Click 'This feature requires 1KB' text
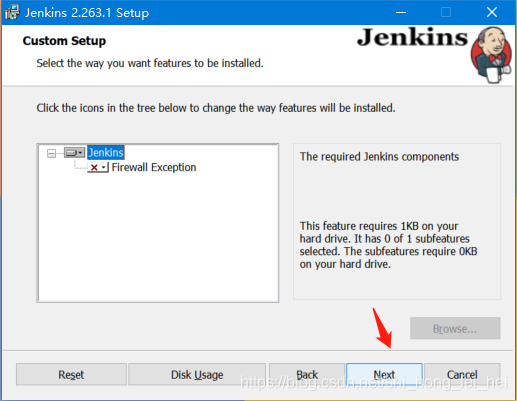This screenshot has width=517, height=401. click(388, 245)
